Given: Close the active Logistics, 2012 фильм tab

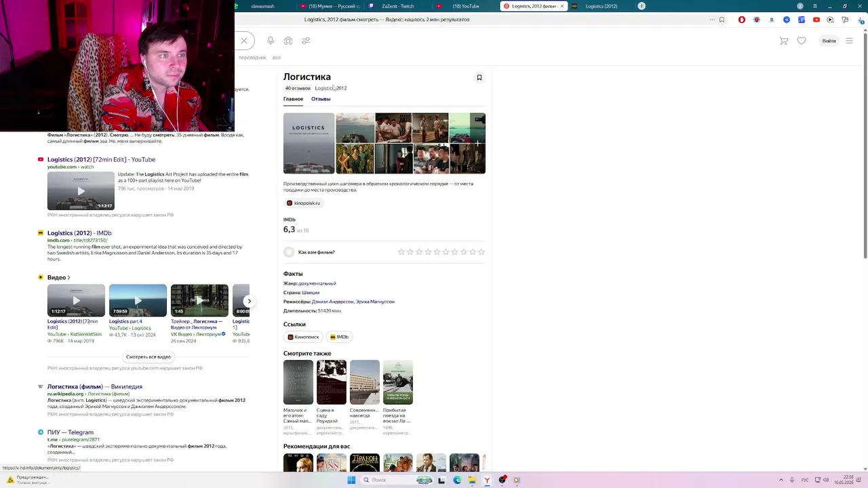Looking at the screenshot, I should [x=561, y=6].
